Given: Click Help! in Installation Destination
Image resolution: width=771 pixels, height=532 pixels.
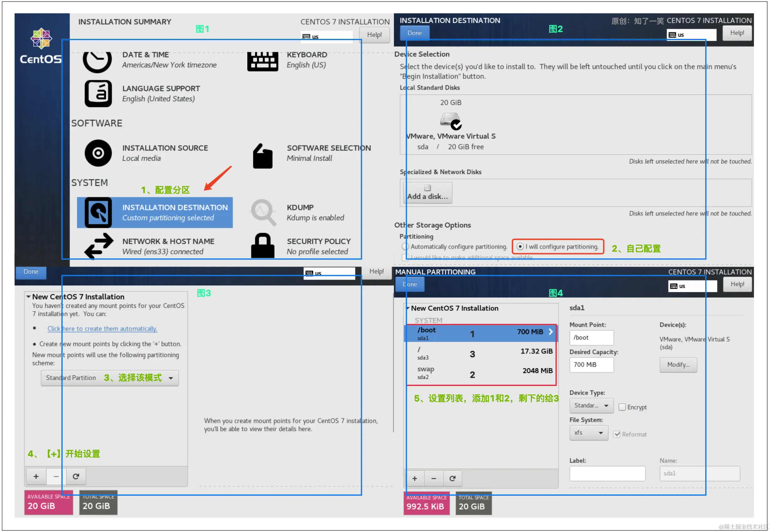Looking at the screenshot, I should click(x=737, y=33).
